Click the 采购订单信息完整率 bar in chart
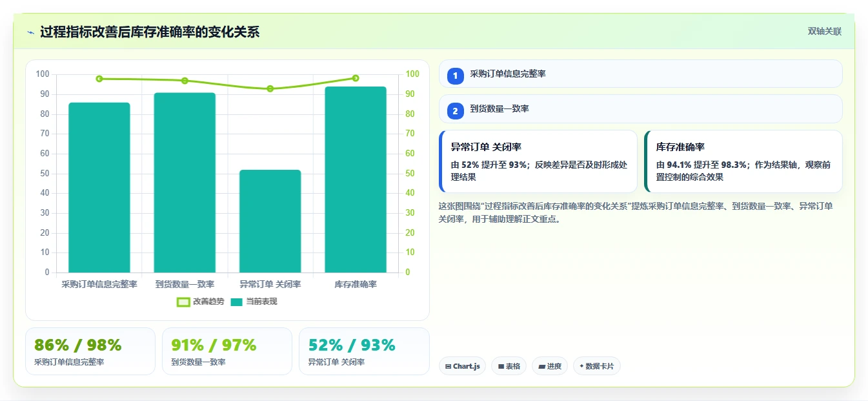The image size is (868, 401). pyautogui.click(x=99, y=187)
